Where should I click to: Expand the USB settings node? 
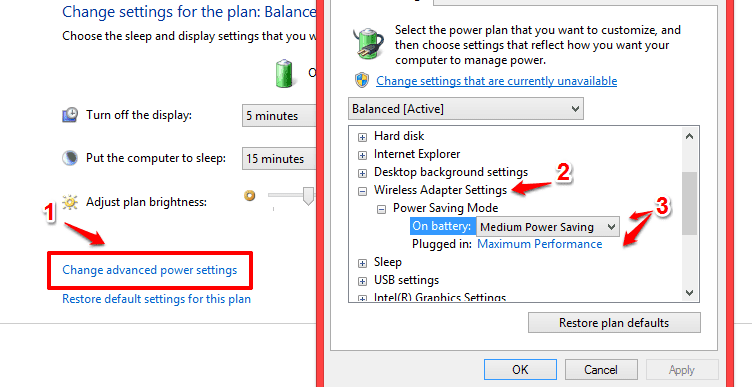point(363,281)
